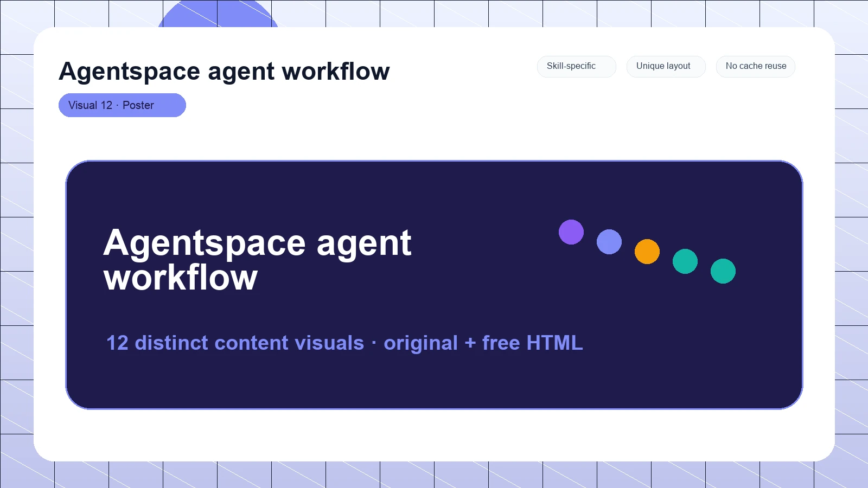868x488 pixels.
Task: Click the Unique layout tag
Action: pyautogui.click(x=666, y=66)
